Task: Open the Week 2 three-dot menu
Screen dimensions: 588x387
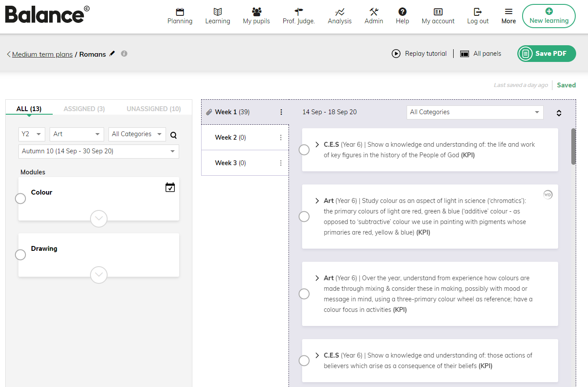Action: tap(281, 137)
